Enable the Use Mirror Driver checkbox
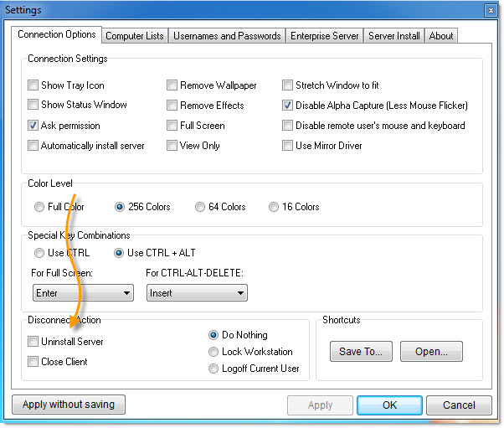The image size is (504, 428). point(287,146)
